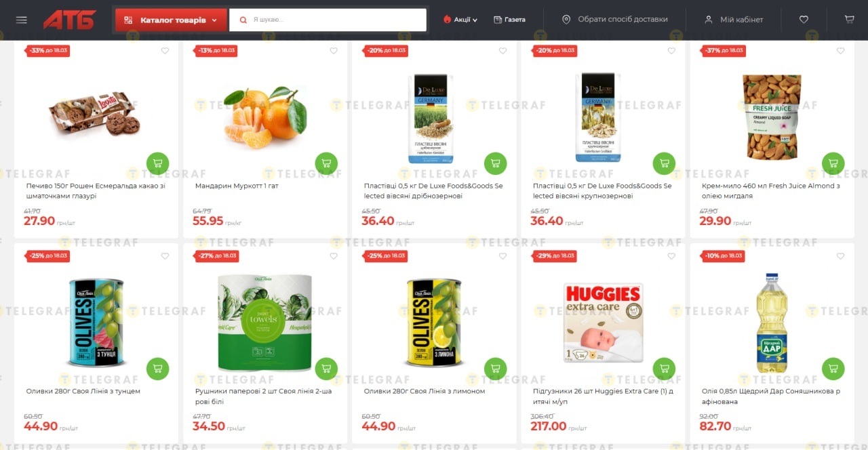The height and width of the screenshot is (450, 868).
Task: Open Обрати спосіб доставки selector
Action: point(615,20)
